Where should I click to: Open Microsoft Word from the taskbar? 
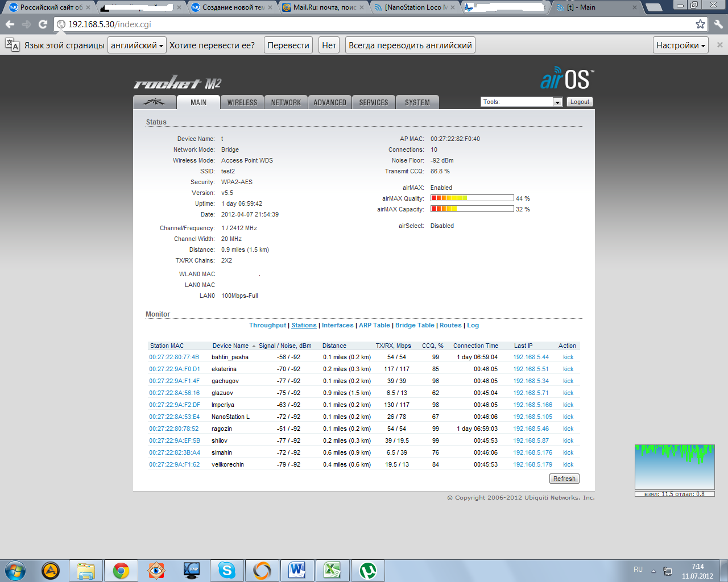coord(297,570)
